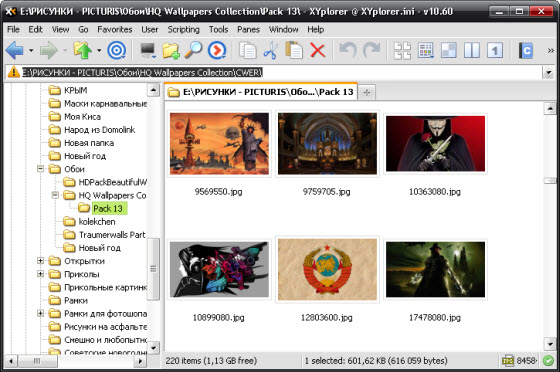Screen dimensions: 560x372
Task: Create a new folder via toolbar
Action: 171,50
